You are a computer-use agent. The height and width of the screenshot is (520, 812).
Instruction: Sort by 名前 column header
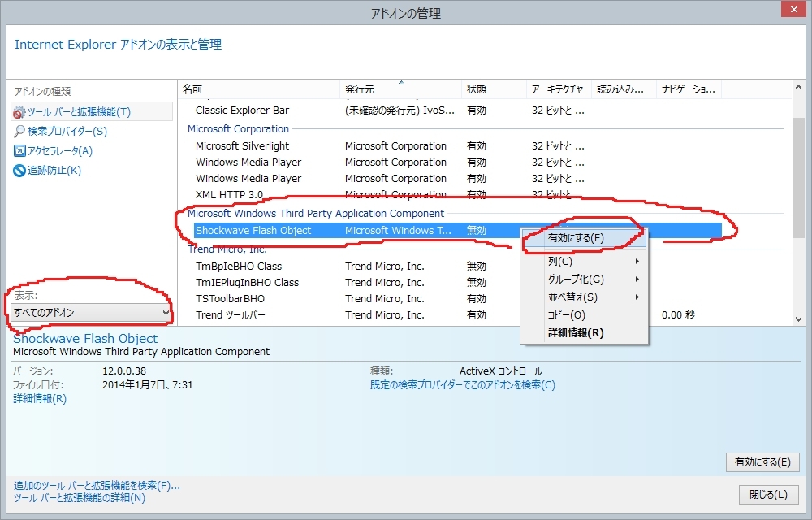click(x=259, y=89)
